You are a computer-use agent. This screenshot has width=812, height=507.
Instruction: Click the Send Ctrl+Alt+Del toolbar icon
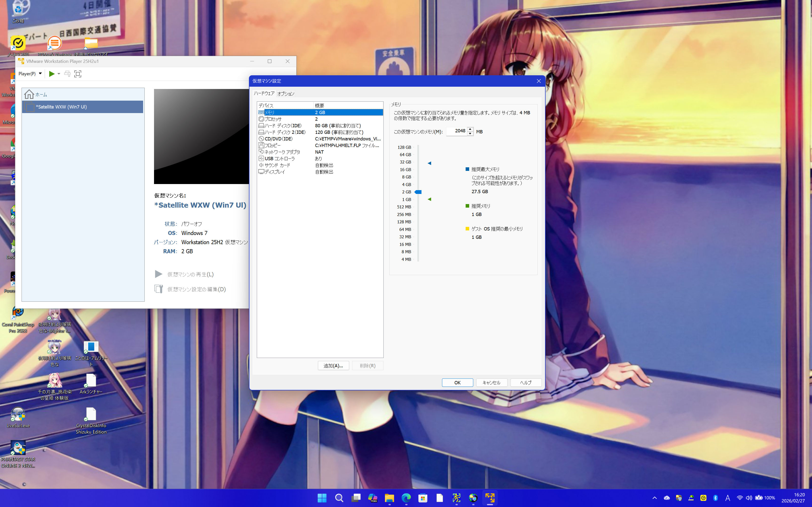67,74
